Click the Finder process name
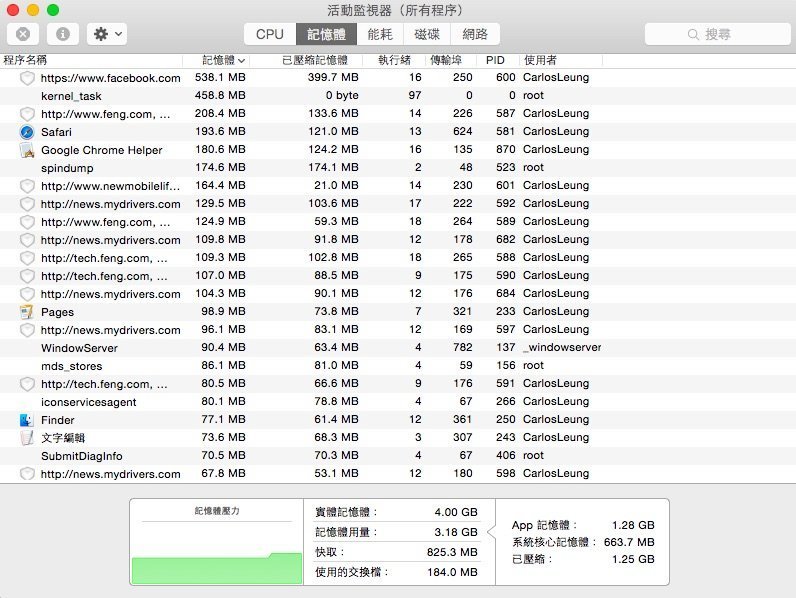 point(57,420)
